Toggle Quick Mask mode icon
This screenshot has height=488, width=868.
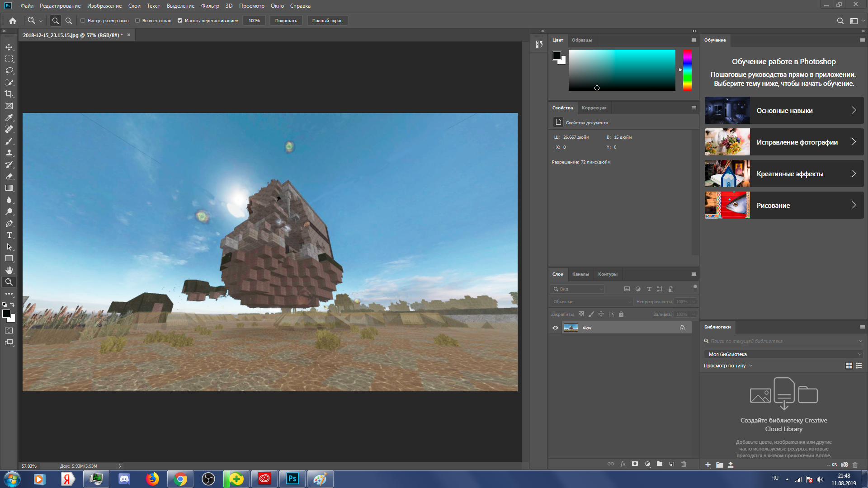point(9,331)
